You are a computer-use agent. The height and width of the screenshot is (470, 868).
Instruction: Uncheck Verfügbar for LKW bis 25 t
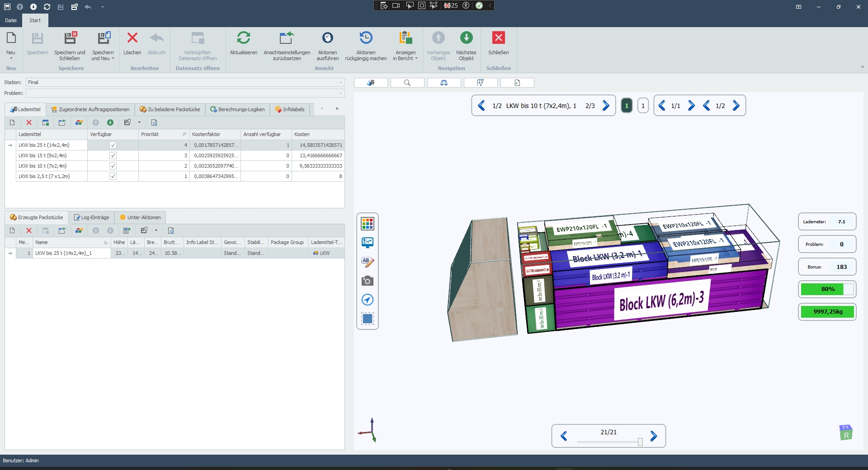coord(113,145)
